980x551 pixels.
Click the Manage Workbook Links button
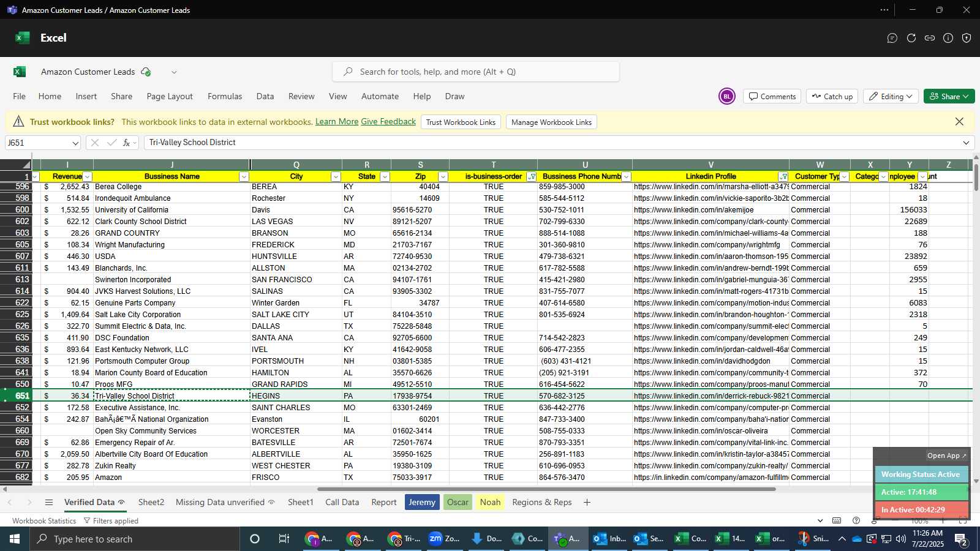point(551,122)
